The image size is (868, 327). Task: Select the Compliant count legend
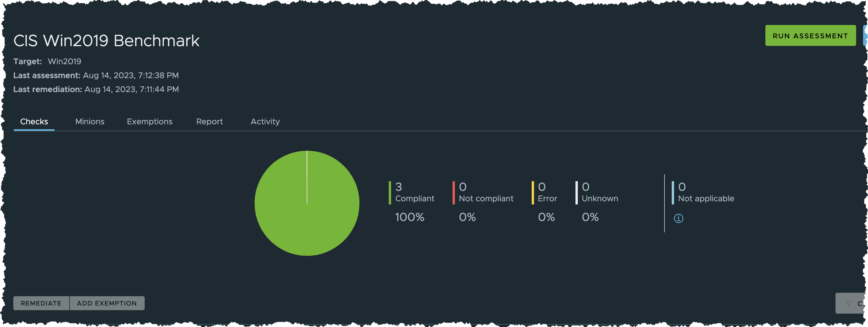pyautogui.click(x=411, y=192)
